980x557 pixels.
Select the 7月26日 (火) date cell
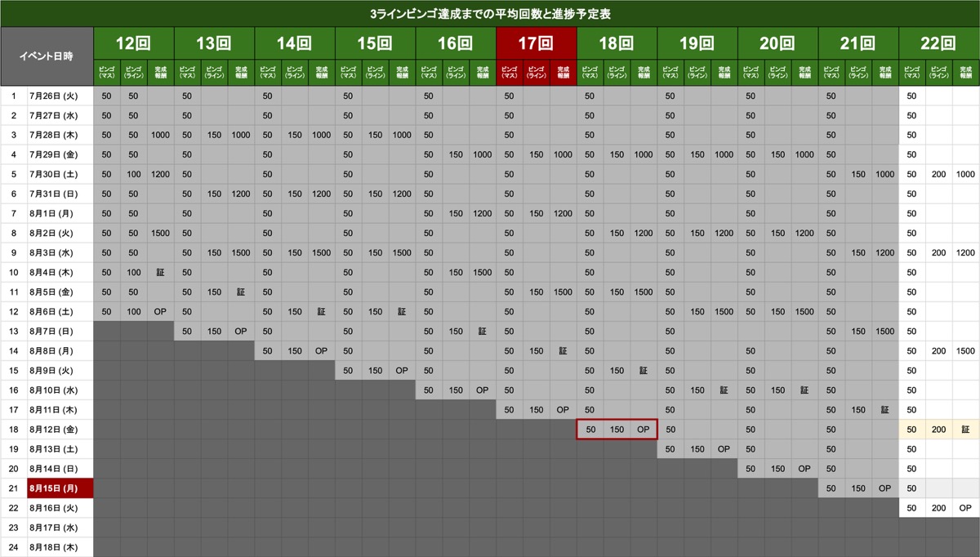[60, 96]
